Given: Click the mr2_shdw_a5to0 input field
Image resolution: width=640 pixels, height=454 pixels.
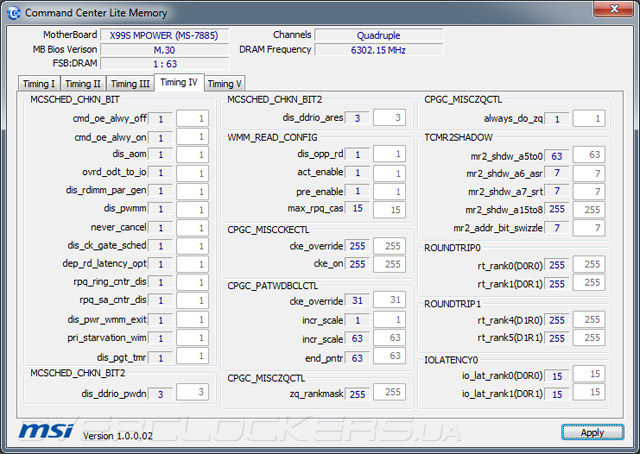Looking at the screenshot, I should coord(589,155).
